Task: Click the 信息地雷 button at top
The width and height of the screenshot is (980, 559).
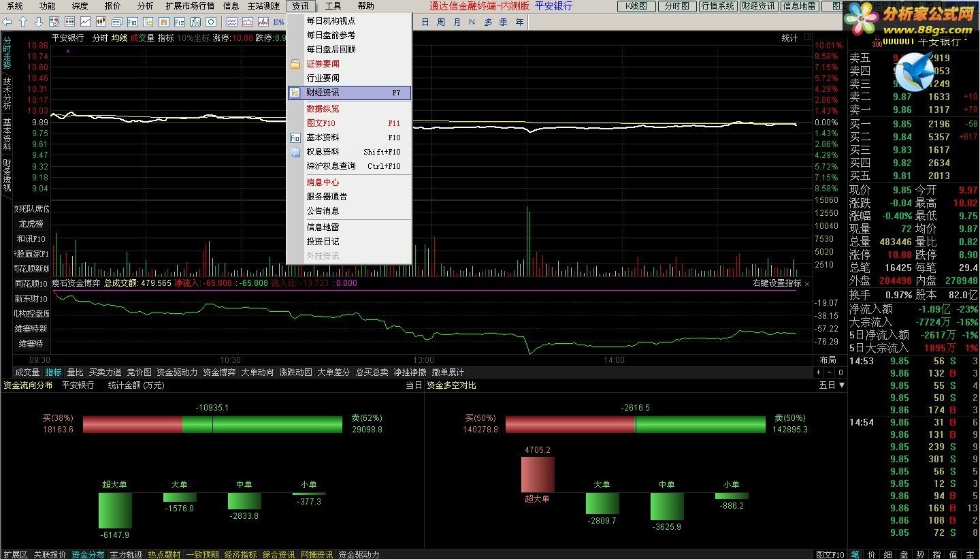Action: 800,6
